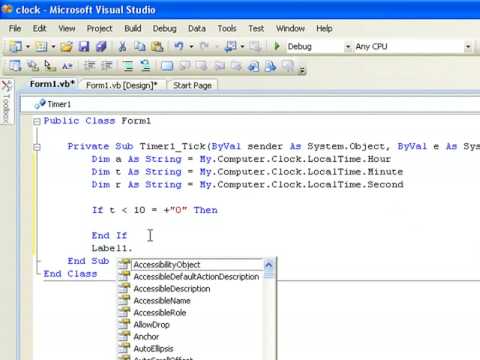The width and height of the screenshot is (480, 360).
Task: Open the text editor toolbar options arrow
Action: [x=302, y=70]
